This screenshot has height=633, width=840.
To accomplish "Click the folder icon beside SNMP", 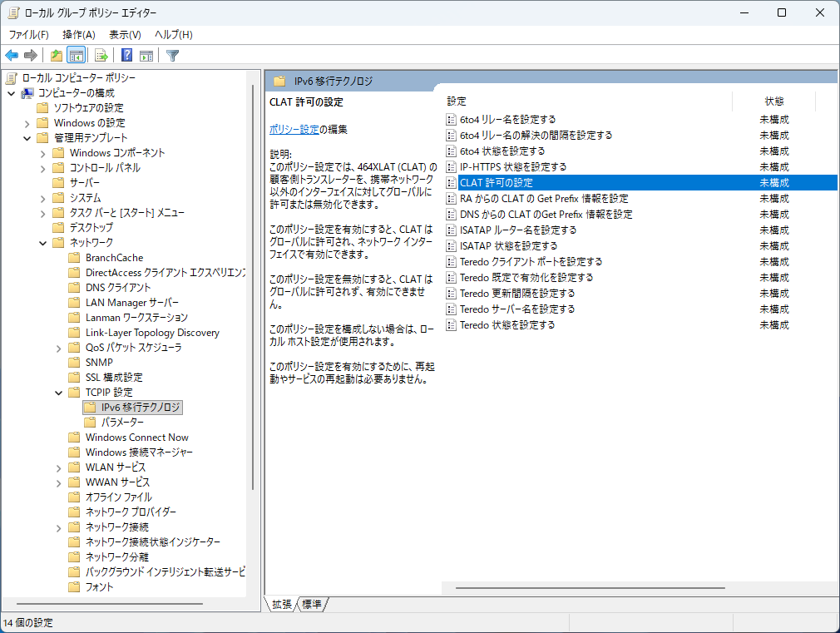I will coord(75,363).
